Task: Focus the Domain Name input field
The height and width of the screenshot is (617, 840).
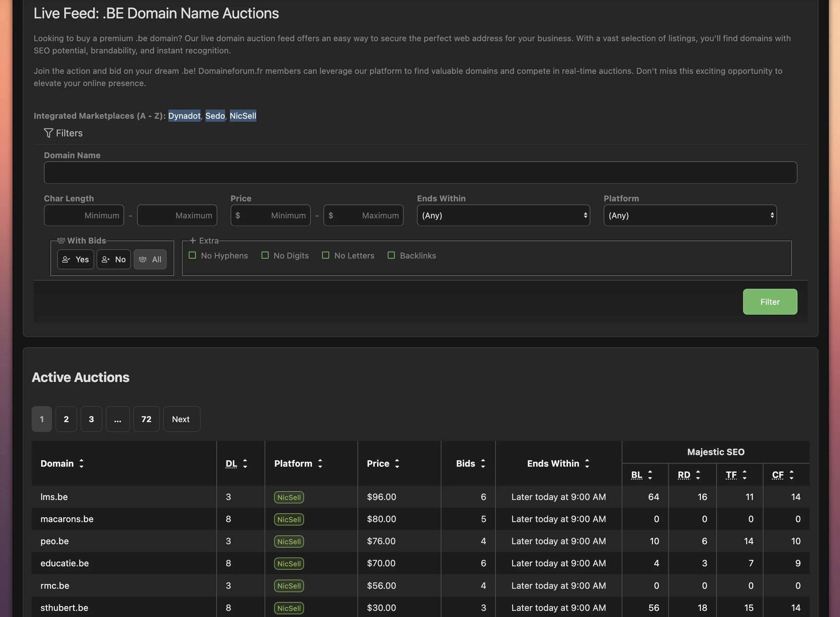Action: coord(420,172)
